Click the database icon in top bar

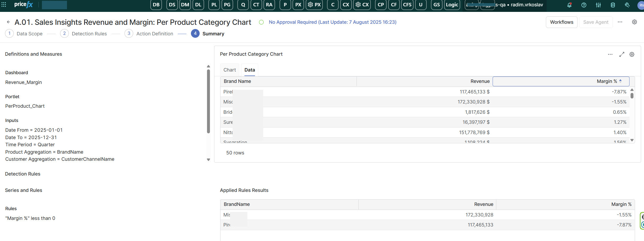coord(613,5)
